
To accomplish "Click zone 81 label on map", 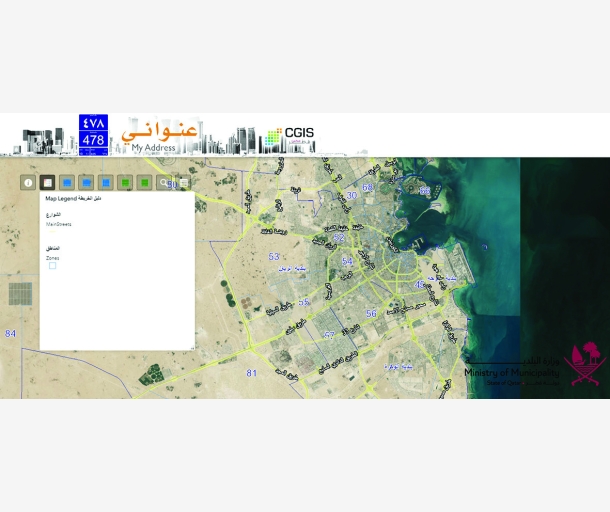I will (252, 373).
